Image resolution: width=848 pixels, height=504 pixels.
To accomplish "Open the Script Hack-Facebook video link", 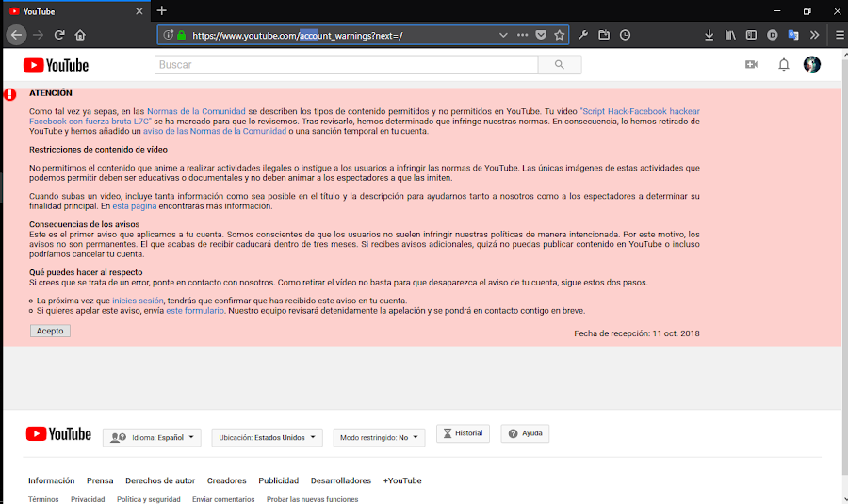I will point(640,111).
